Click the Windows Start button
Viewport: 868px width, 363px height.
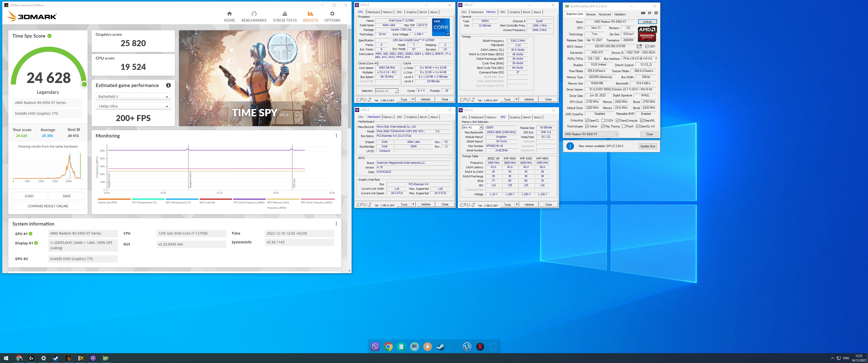6,358
